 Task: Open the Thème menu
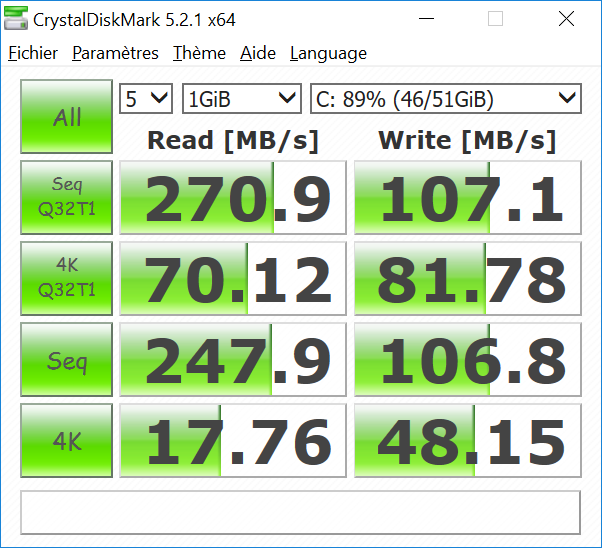click(x=199, y=53)
